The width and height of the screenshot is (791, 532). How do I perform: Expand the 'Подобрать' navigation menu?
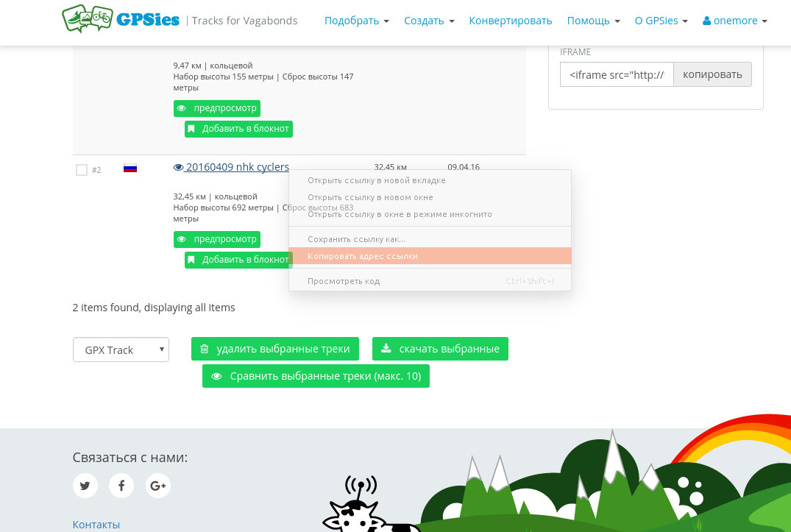point(357,21)
